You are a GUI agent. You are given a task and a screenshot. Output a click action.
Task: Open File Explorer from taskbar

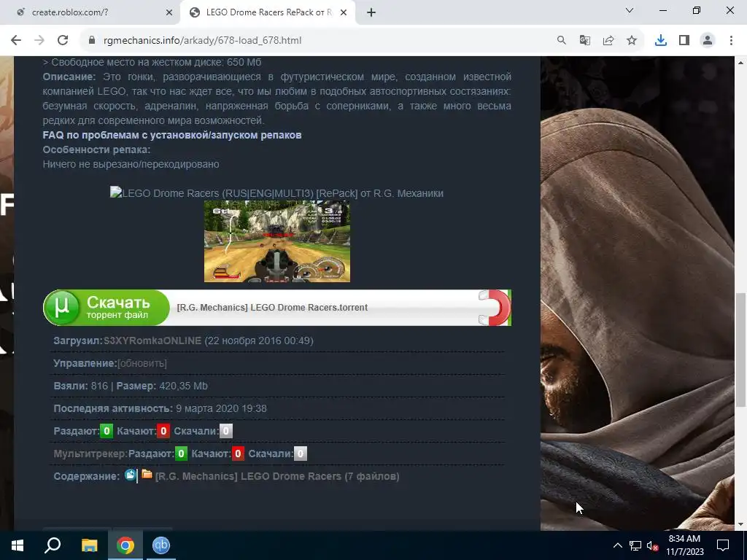(89, 545)
